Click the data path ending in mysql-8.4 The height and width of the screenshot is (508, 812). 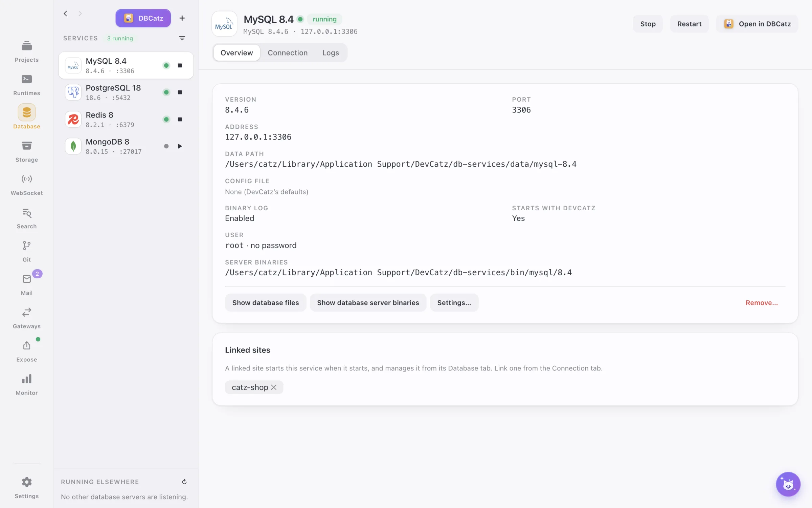point(401,164)
